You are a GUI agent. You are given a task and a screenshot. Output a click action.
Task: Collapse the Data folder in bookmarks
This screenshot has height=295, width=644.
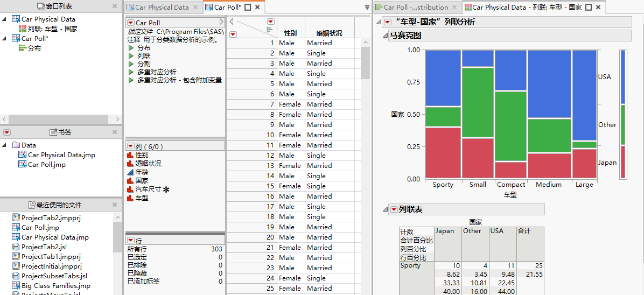click(x=4, y=145)
